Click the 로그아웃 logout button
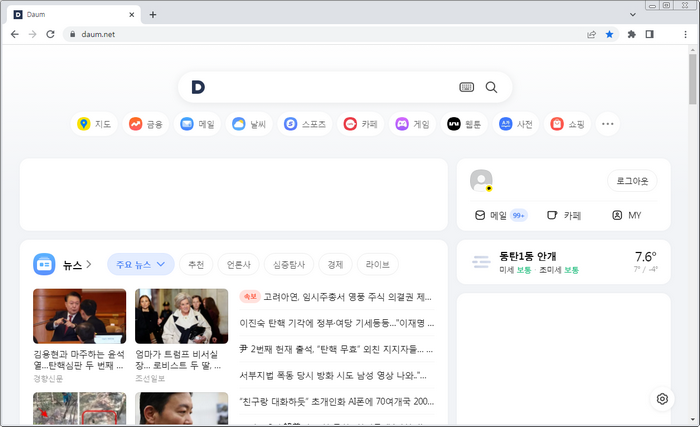The height and width of the screenshot is (427, 700). click(x=632, y=181)
